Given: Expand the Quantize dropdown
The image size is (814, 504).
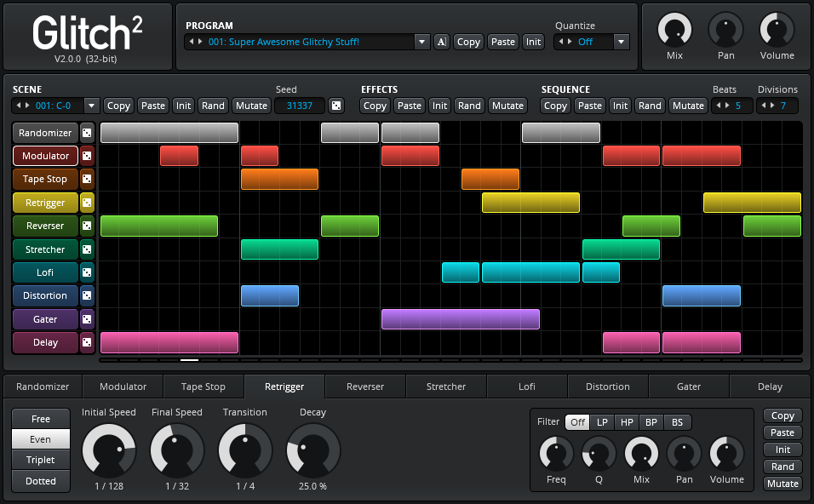Looking at the screenshot, I should [x=621, y=42].
